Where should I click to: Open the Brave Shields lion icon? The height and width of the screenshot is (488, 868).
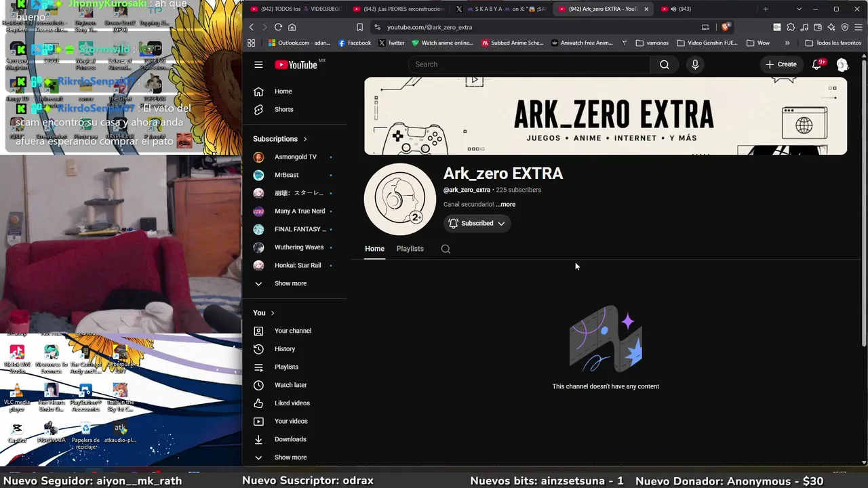click(x=725, y=27)
